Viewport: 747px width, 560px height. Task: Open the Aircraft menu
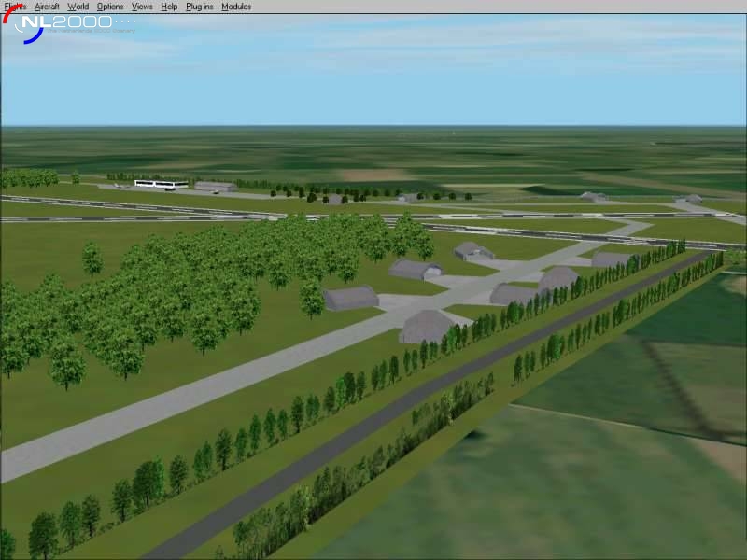coord(47,7)
